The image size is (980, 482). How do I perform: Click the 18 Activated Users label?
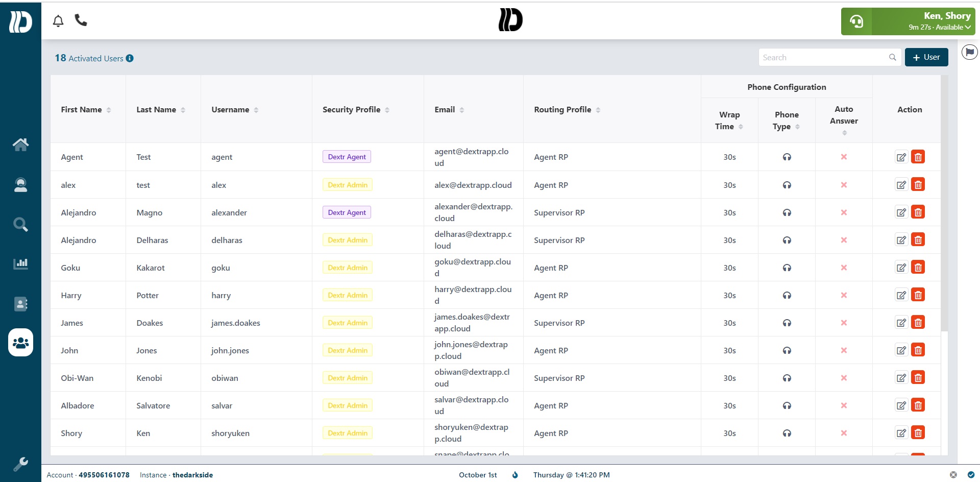pos(89,58)
